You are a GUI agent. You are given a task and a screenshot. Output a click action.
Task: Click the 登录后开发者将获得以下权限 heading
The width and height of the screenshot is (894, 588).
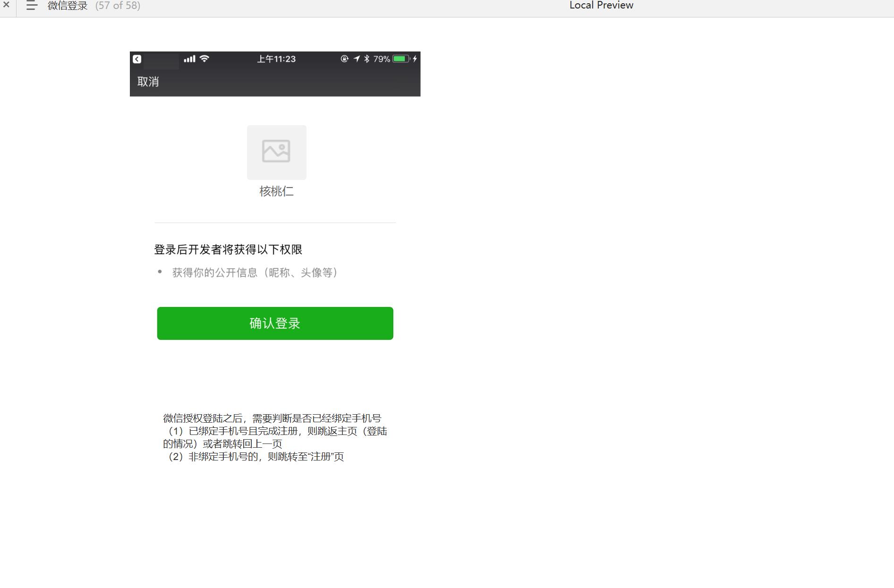(228, 249)
